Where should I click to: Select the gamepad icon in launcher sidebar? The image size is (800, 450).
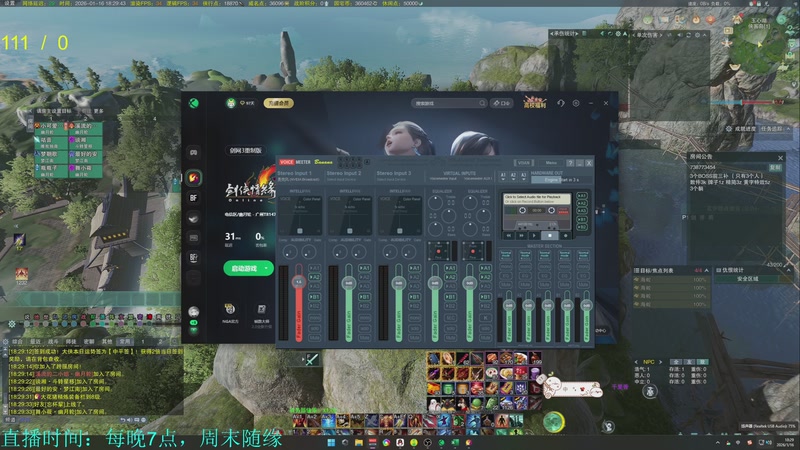(194, 152)
